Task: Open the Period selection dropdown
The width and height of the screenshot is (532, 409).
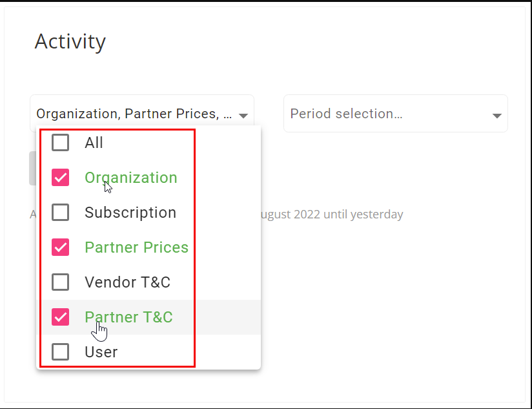Action: pos(396,113)
